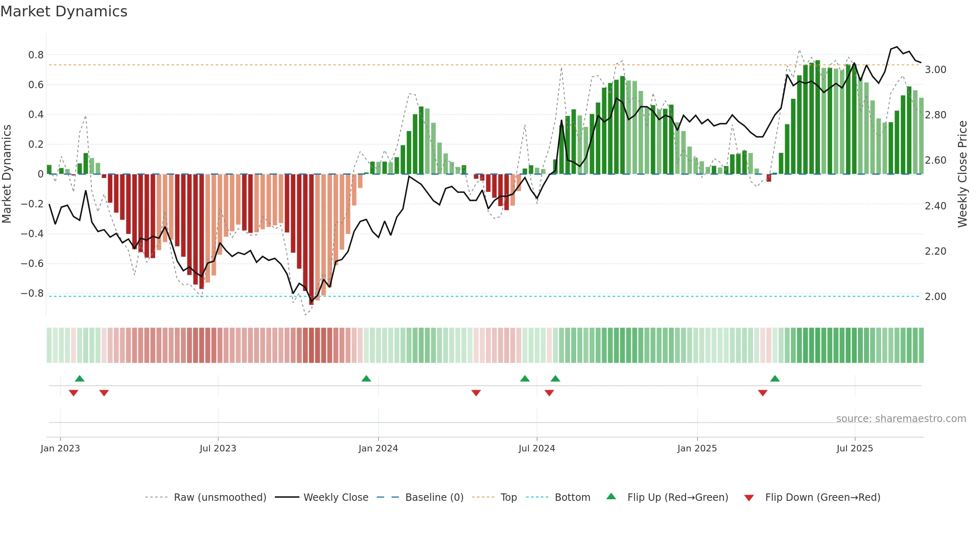Click the red Flip Down legend triangle icon
Screen dimensions: 980x551
[749, 498]
